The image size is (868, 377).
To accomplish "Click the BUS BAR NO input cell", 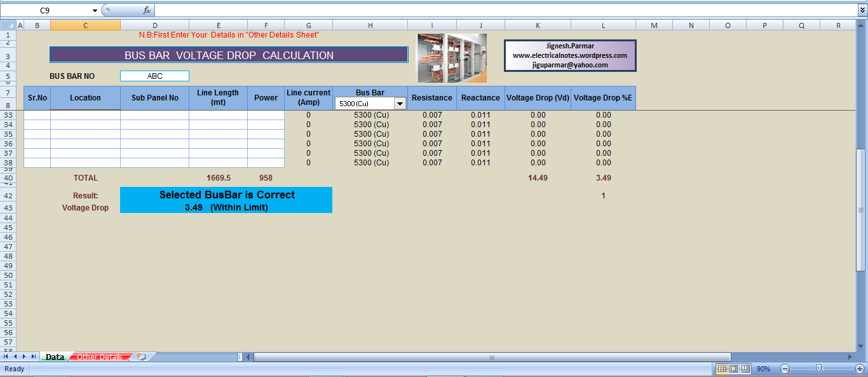I will click(154, 75).
